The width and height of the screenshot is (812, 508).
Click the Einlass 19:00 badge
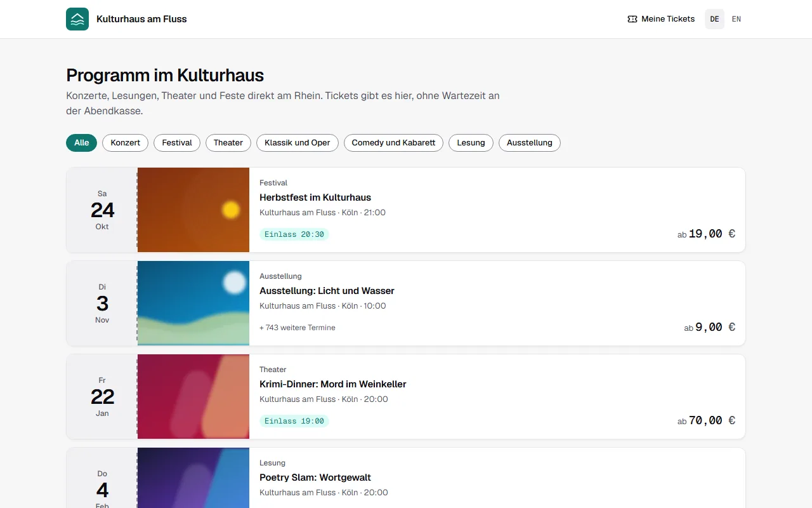(294, 421)
